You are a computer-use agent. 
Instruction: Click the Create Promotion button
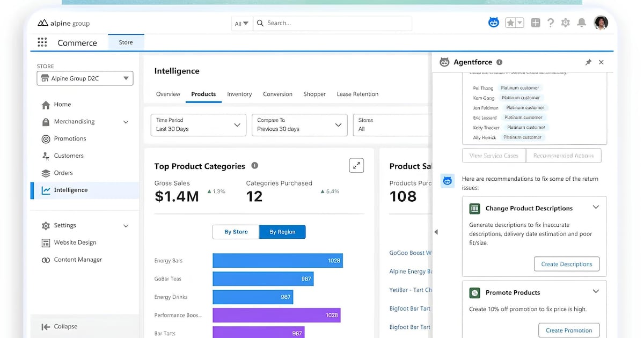568,330
